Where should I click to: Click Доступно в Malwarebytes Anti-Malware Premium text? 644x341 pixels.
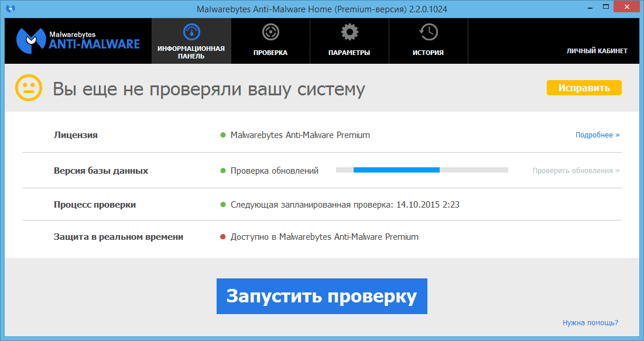[x=324, y=237]
